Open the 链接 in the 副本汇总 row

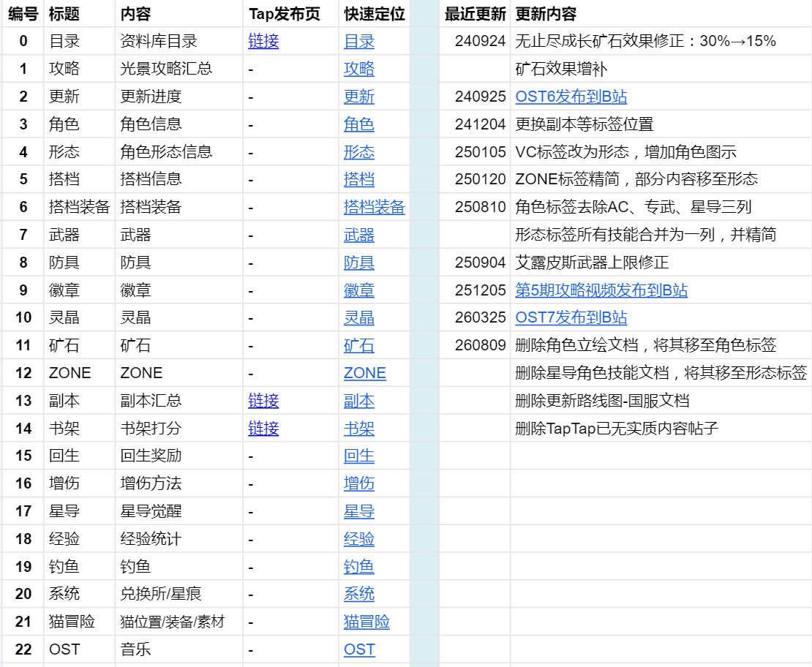(x=263, y=401)
